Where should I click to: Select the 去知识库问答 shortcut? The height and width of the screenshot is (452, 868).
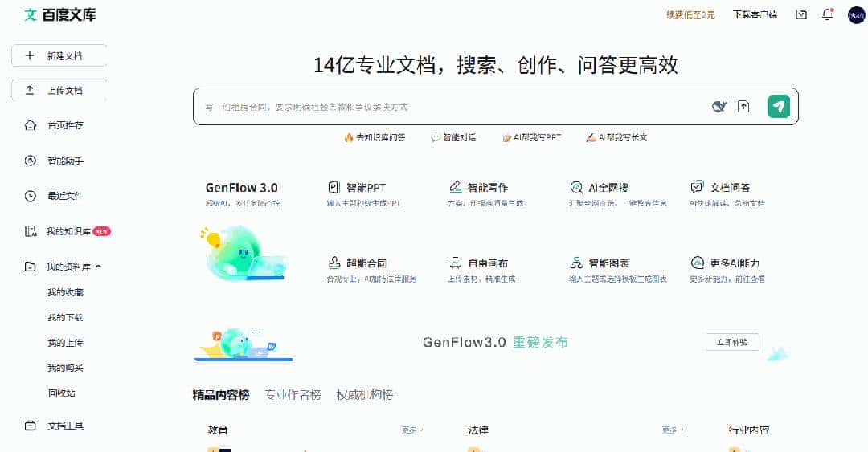[x=375, y=137]
